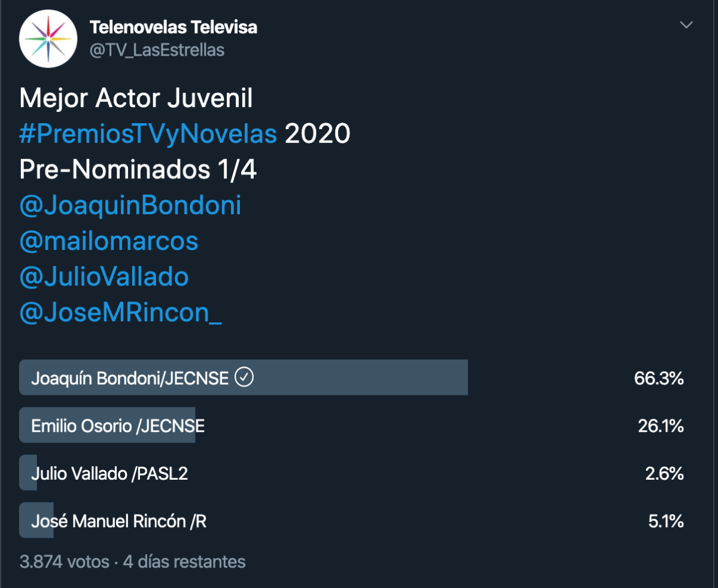Pick the José Manuel Rincón /R option

[118, 521]
